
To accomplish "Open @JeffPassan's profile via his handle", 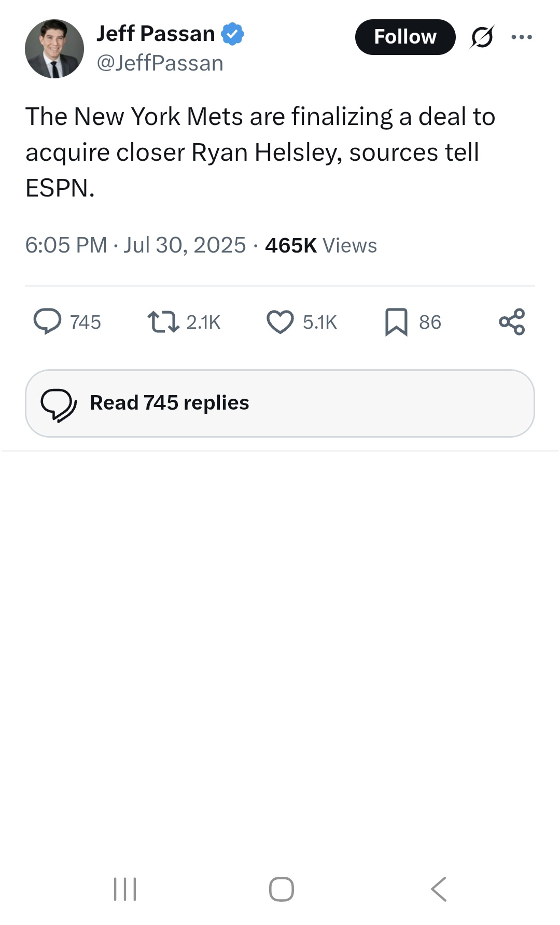I will tap(159, 62).
